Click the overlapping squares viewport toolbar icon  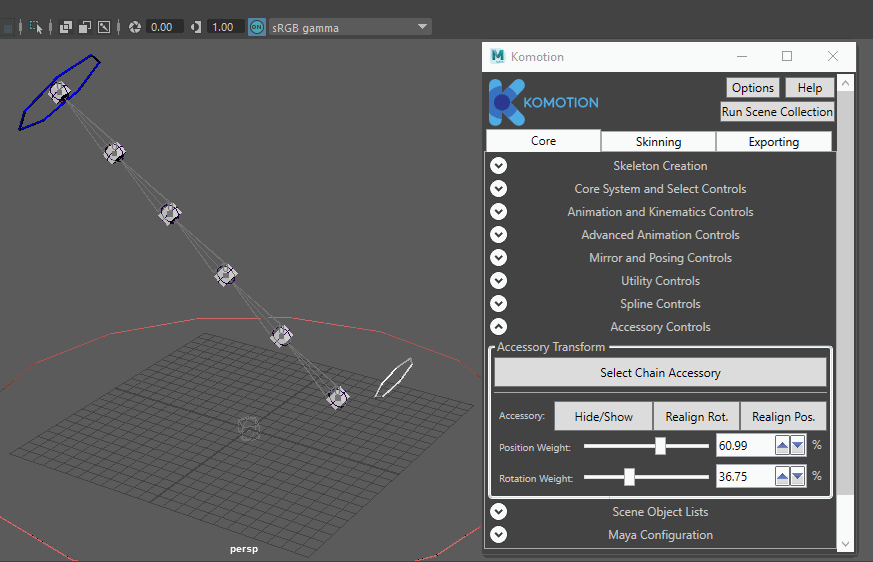tap(66, 27)
